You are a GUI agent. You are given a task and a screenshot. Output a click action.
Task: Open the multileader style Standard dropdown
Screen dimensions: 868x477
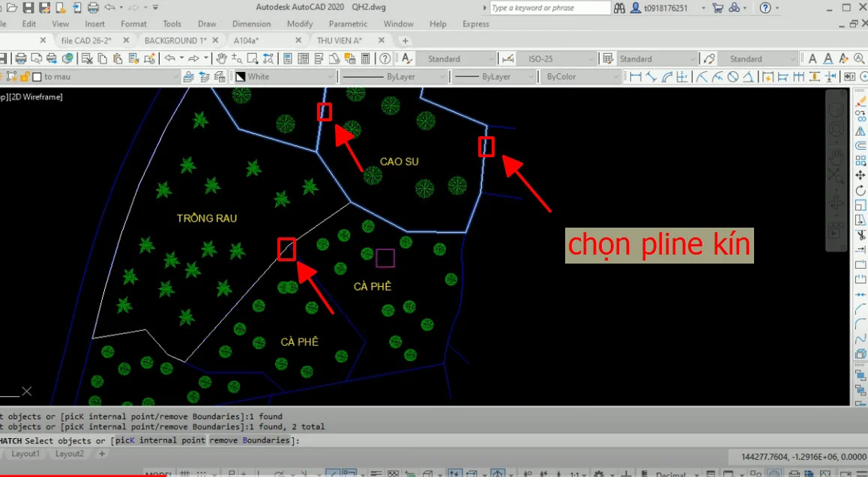point(757,58)
